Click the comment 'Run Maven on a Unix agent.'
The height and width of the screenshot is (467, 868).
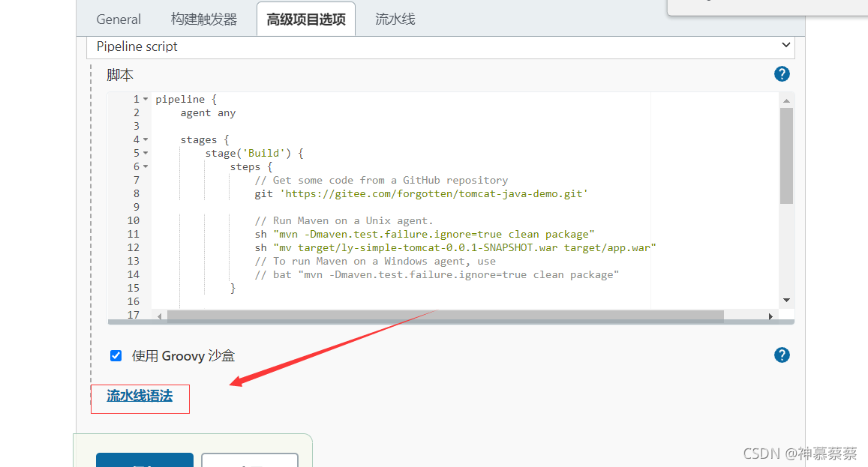tap(344, 221)
